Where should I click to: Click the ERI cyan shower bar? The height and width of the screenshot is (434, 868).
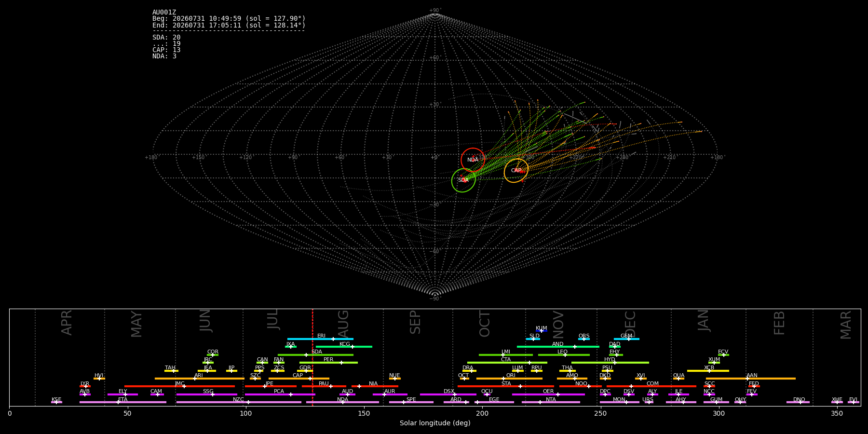tap(320, 339)
